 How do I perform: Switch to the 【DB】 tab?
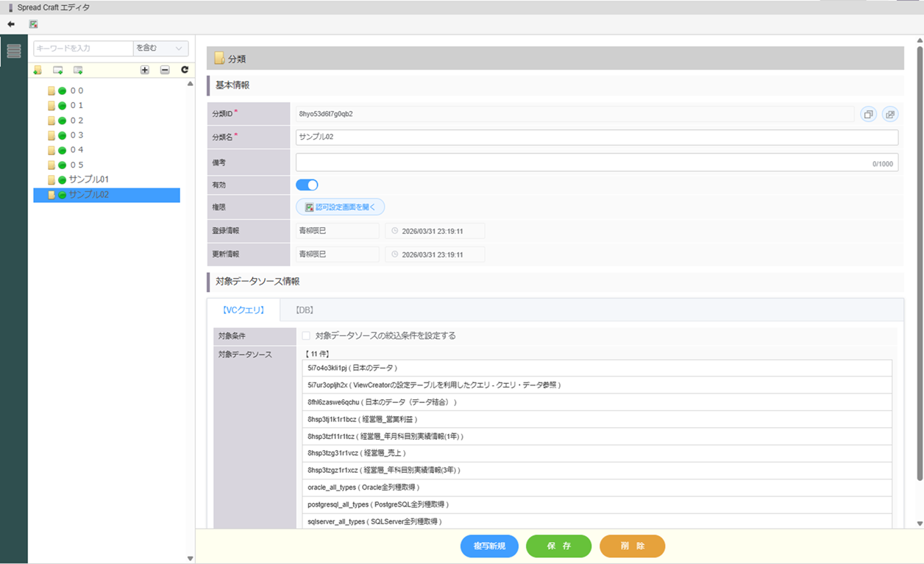click(x=305, y=310)
